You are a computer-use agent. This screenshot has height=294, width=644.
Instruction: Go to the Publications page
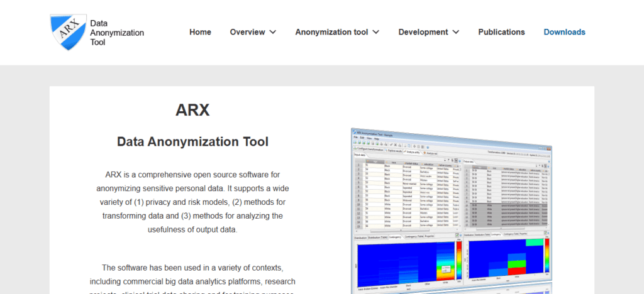click(x=501, y=32)
